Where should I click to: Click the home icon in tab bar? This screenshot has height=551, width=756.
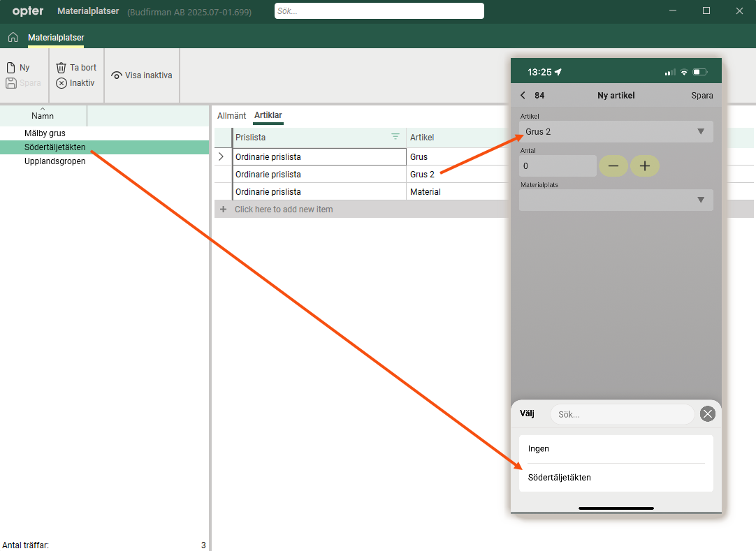[13, 37]
